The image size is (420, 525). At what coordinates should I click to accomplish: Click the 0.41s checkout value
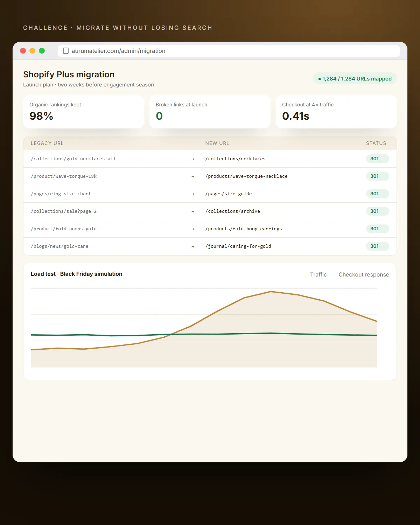(x=296, y=116)
